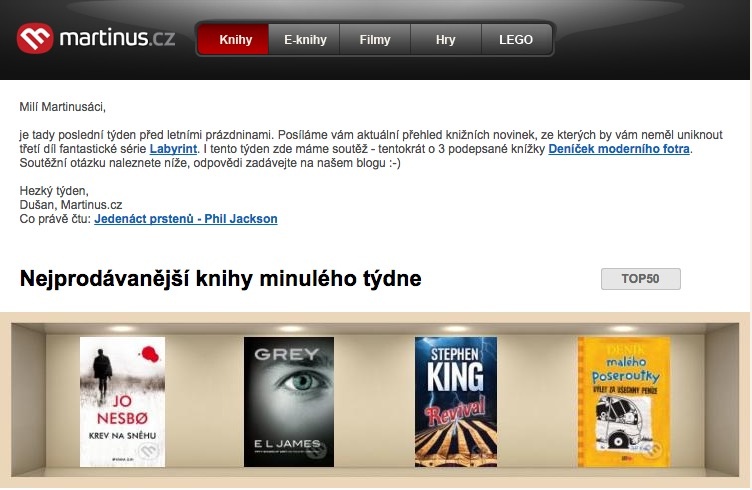This screenshot has width=752, height=490.
Task: Open the Knihy tab
Action: coord(234,39)
